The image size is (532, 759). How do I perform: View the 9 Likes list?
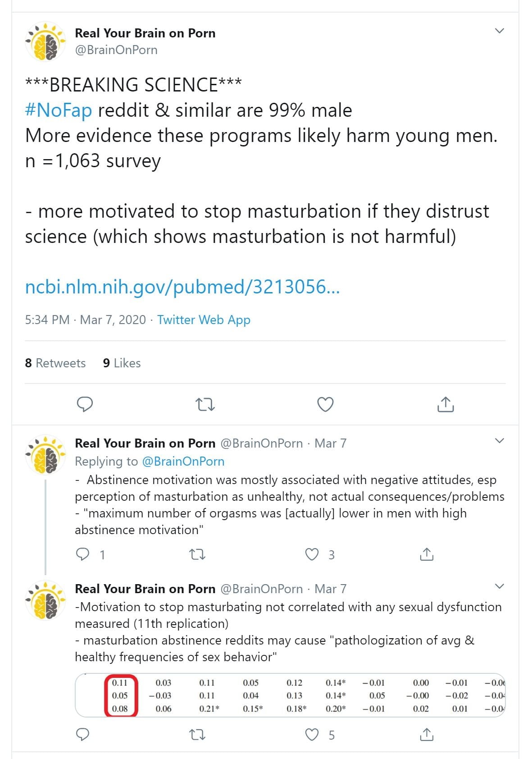click(x=122, y=363)
